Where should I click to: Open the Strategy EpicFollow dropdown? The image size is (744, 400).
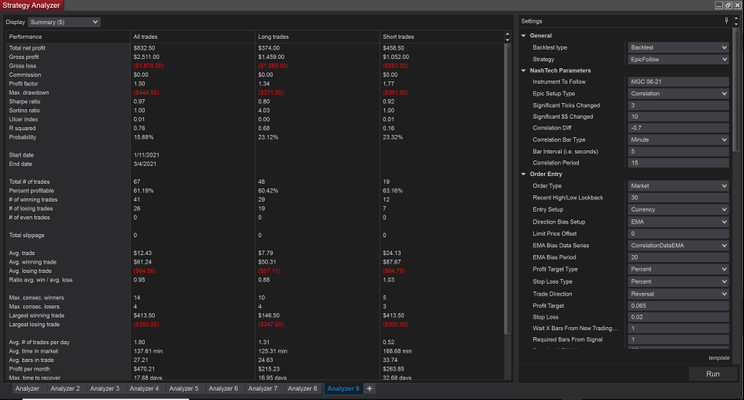pos(678,58)
